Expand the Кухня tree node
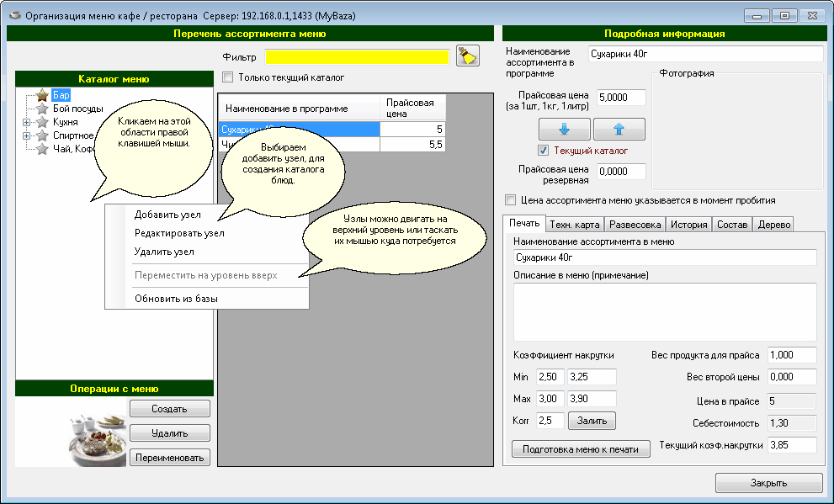 [26, 122]
